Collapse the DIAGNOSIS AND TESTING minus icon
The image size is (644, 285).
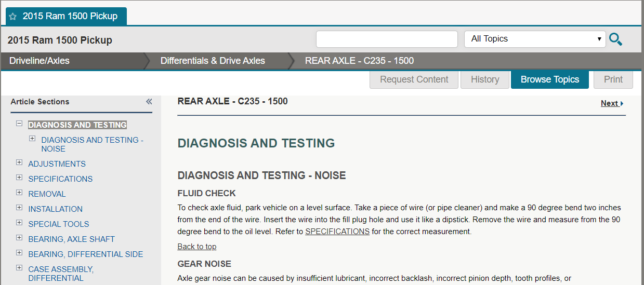coord(19,124)
